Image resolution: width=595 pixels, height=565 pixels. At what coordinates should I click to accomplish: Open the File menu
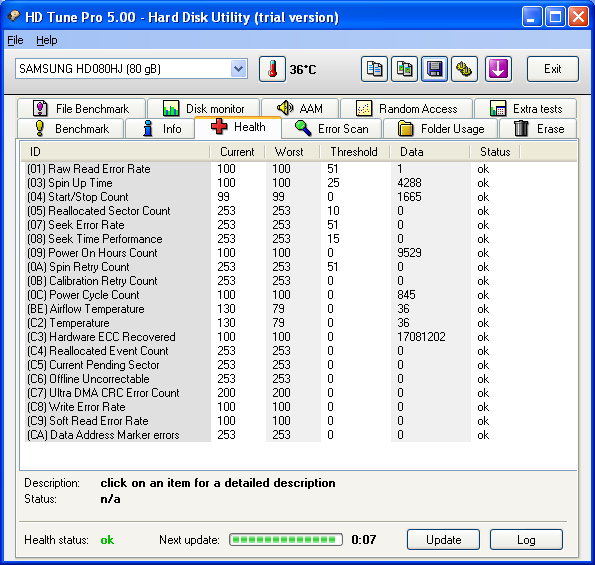[x=15, y=40]
